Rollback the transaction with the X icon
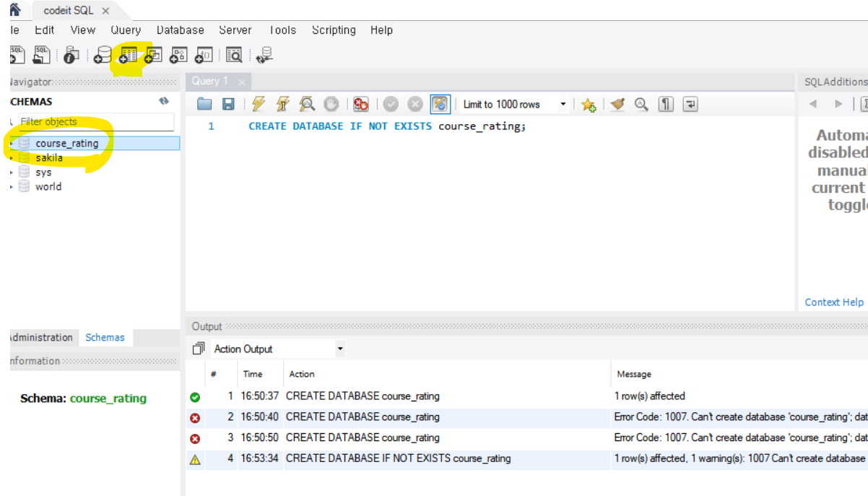 pyautogui.click(x=415, y=105)
